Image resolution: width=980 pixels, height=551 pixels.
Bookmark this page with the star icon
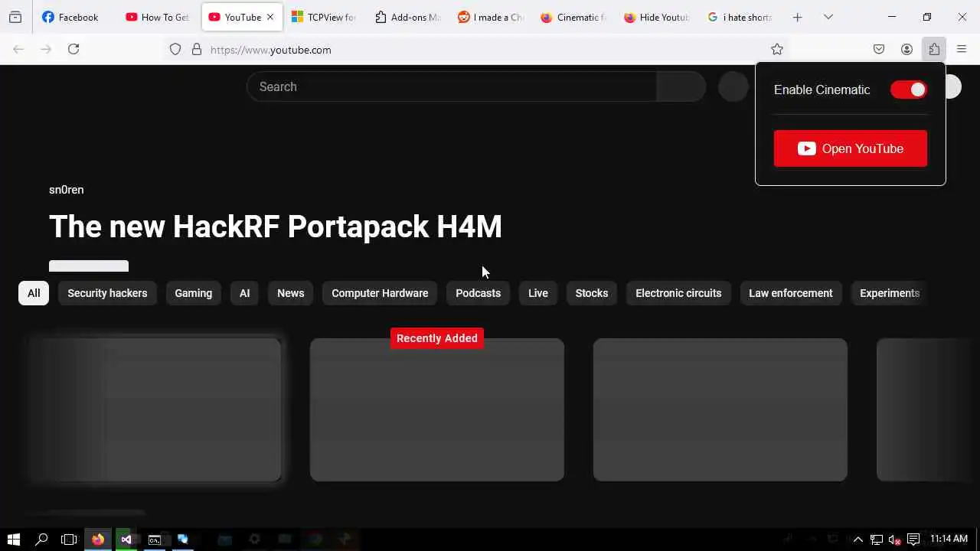(x=777, y=49)
